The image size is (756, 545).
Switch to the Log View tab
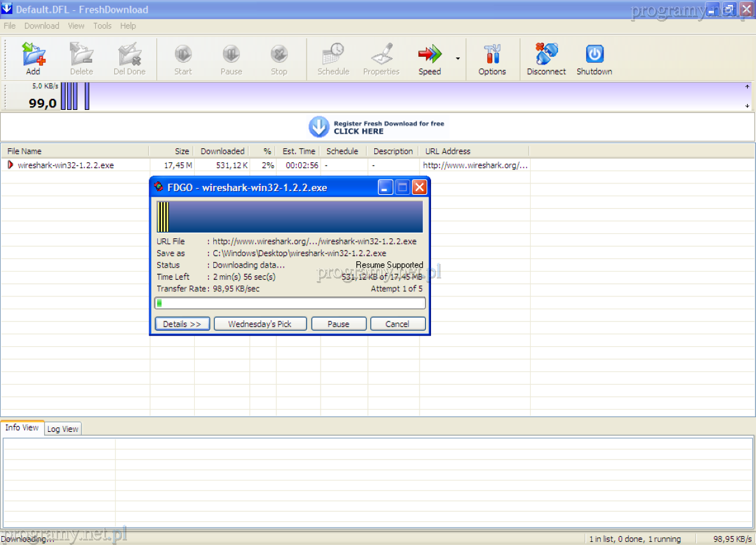tap(63, 429)
